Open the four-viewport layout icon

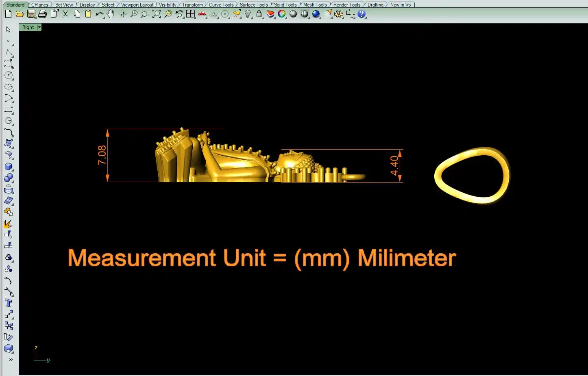(190, 14)
